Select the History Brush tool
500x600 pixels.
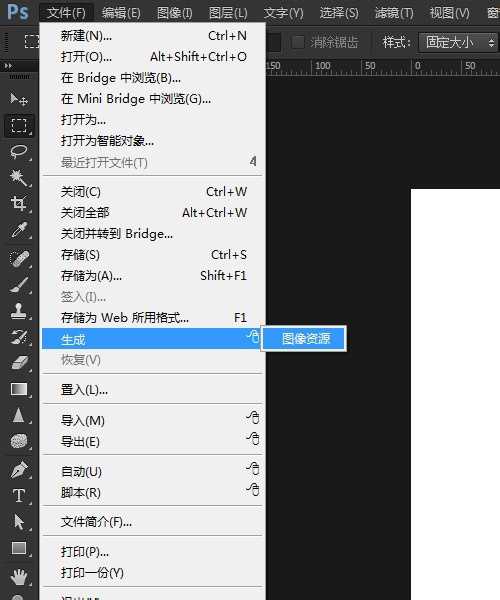click(18, 337)
